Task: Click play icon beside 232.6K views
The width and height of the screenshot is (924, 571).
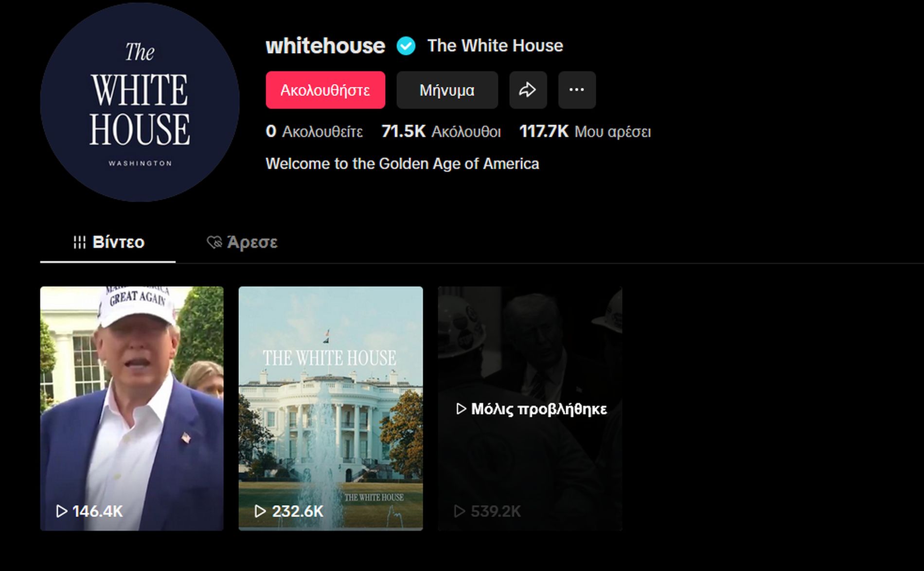Action: click(x=260, y=511)
